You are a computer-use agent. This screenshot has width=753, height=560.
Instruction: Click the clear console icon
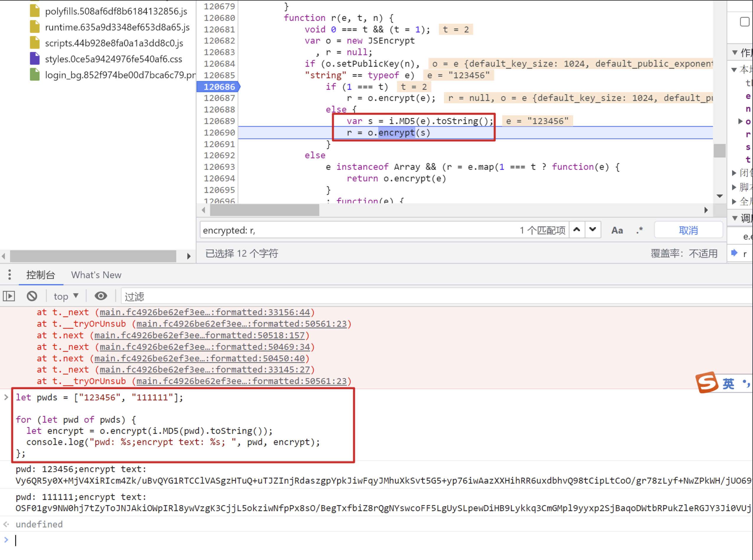(32, 296)
